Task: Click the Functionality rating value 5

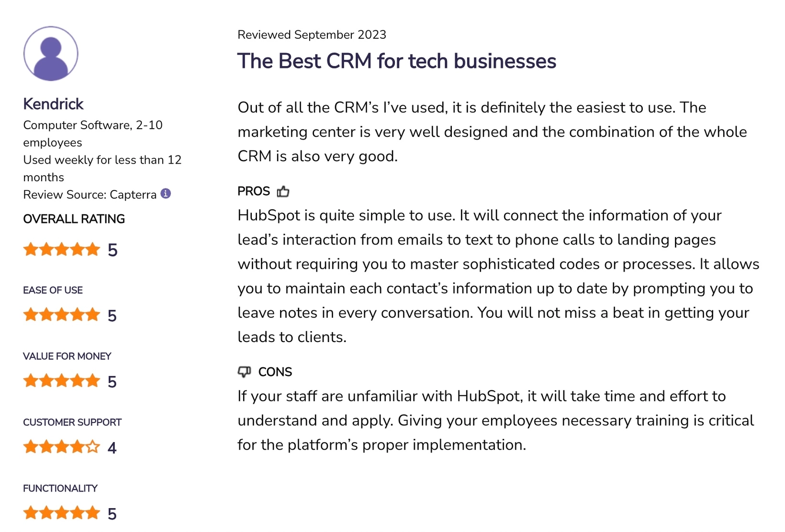Action: point(112,513)
